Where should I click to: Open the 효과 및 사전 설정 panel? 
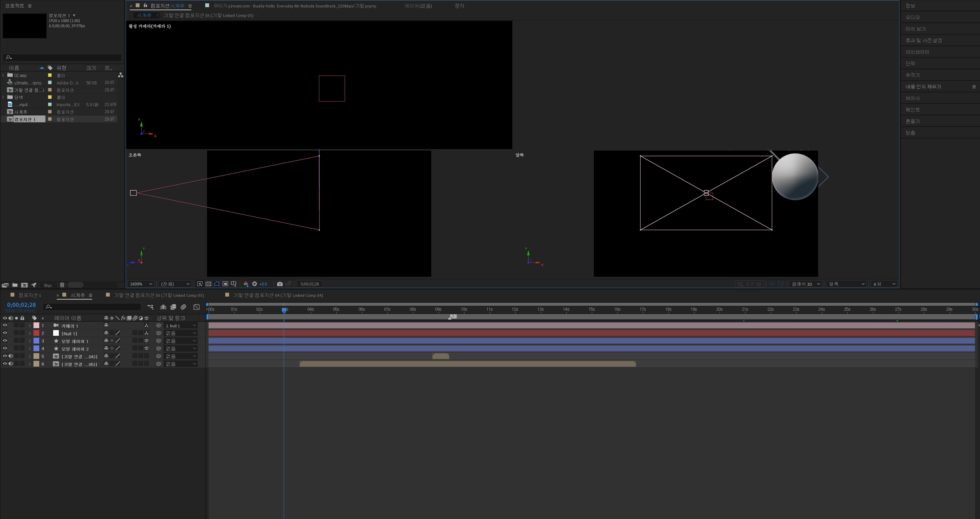coord(923,40)
